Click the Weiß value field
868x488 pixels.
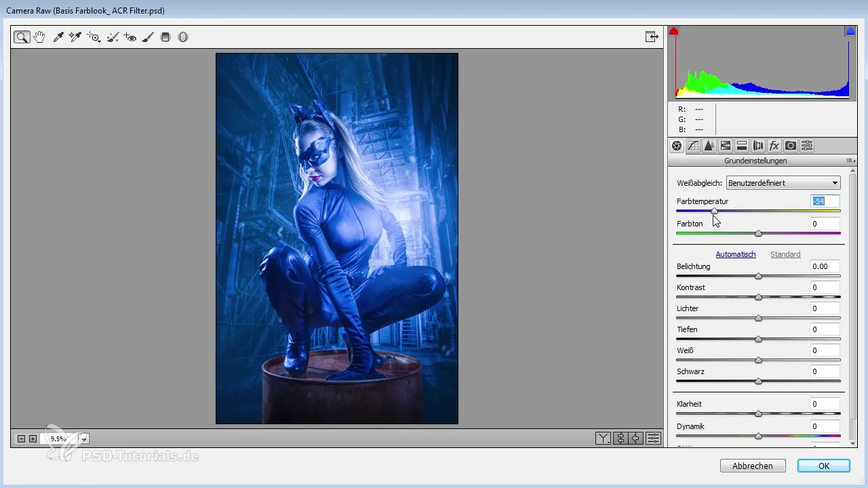point(825,350)
